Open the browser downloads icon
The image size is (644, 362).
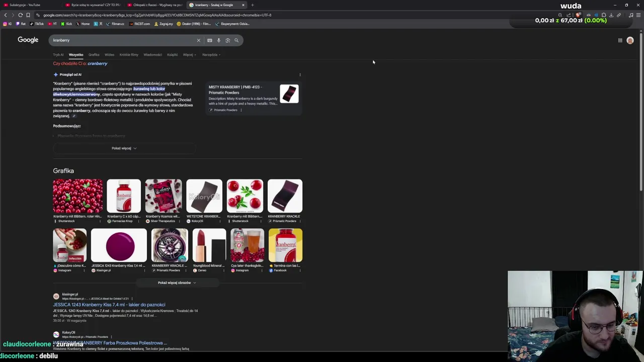coord(611,15)
